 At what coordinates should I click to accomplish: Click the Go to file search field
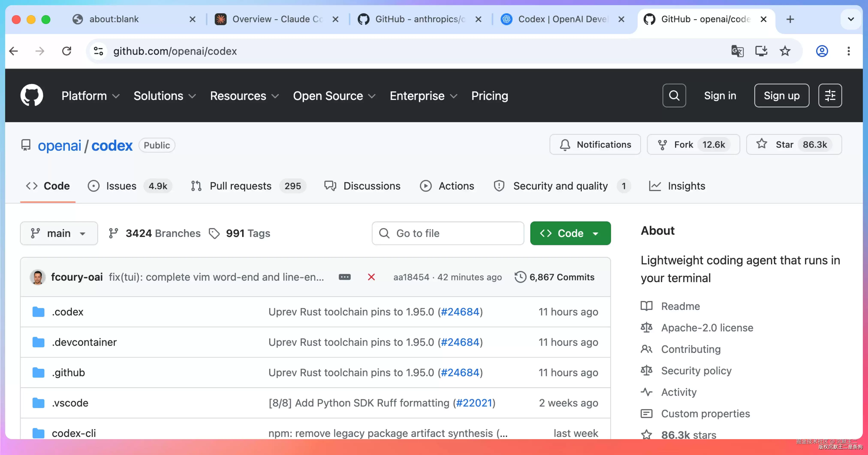[448, 233]
